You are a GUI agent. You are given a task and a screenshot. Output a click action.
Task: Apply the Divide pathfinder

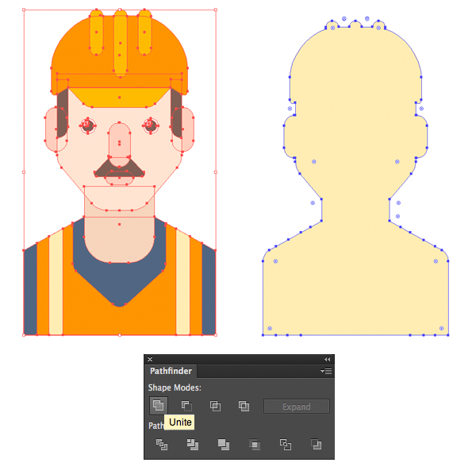tap(162, 445)
